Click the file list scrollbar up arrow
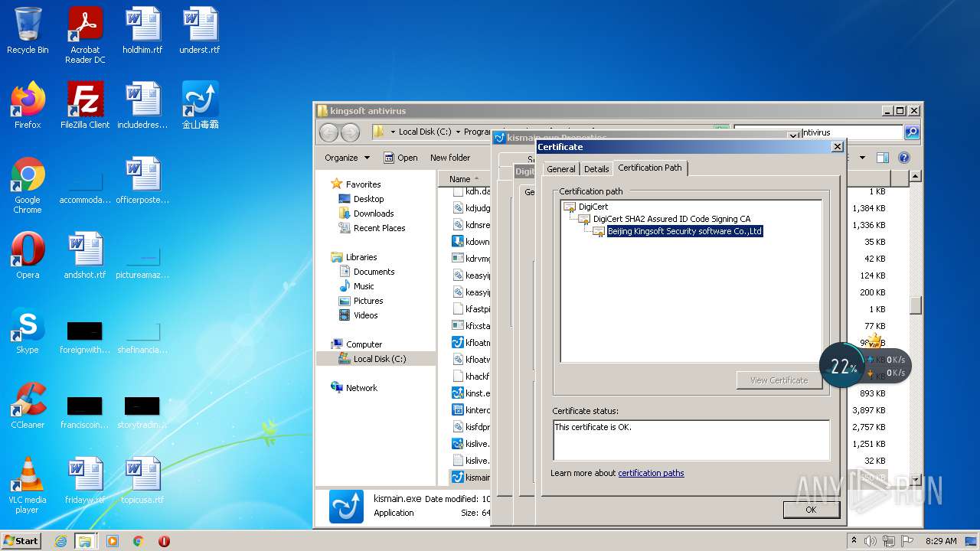The image size is (980, 551). [x=915, y=178]
